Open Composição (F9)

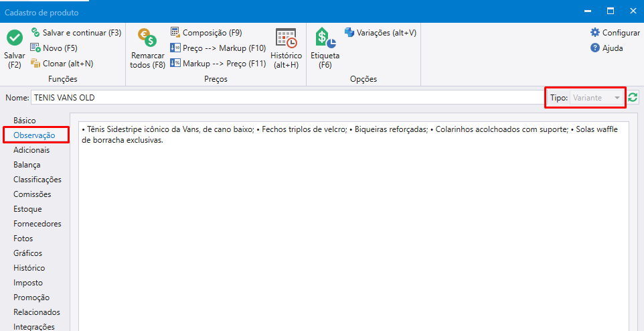[x=206, y=32]
